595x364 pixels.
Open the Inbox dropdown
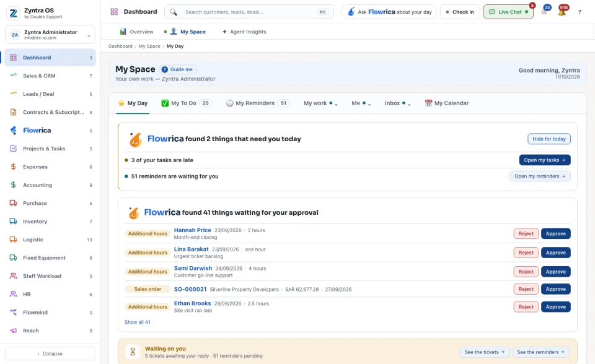[397, 103]
